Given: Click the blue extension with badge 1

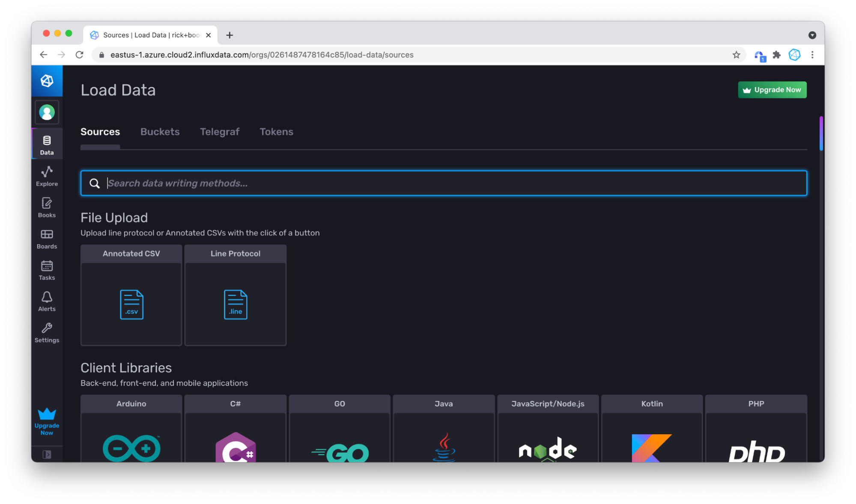Looking at the screenshot, I should point(759,56).
